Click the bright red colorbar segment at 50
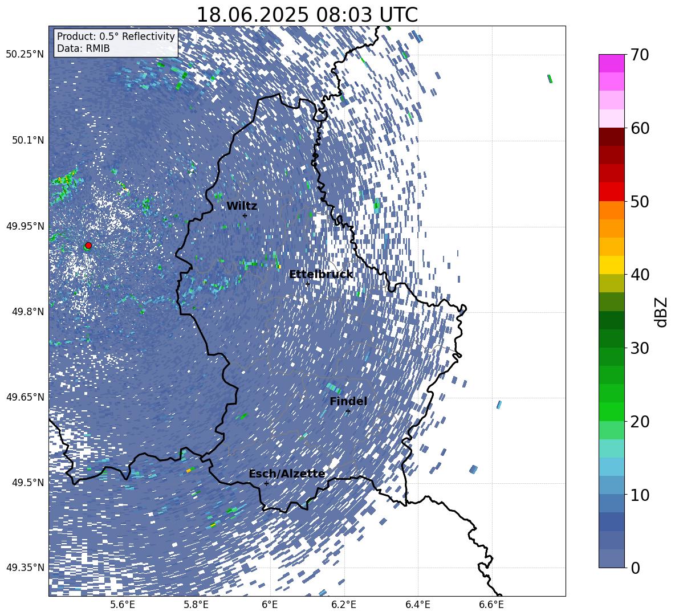The image size is (675, 616). [x=611, y=192]
